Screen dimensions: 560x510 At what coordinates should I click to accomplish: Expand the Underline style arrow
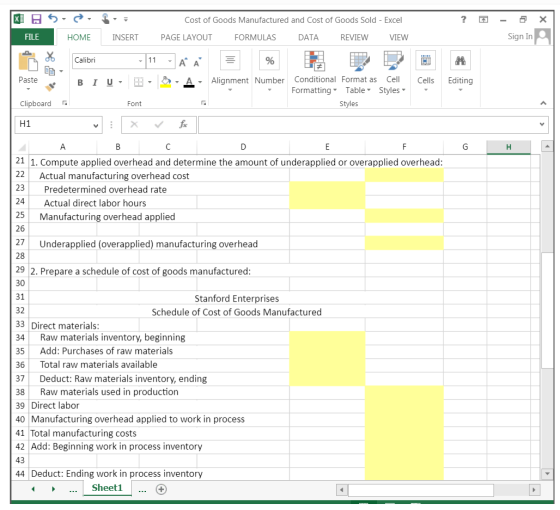click(x=120, y=82)
